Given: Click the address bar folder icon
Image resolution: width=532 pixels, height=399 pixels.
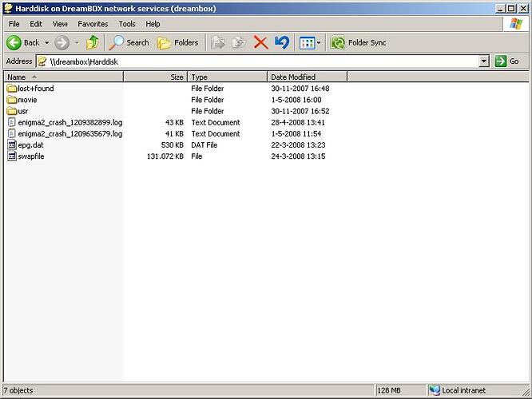Looking at the screenshot, I should (x=42, y=61).
